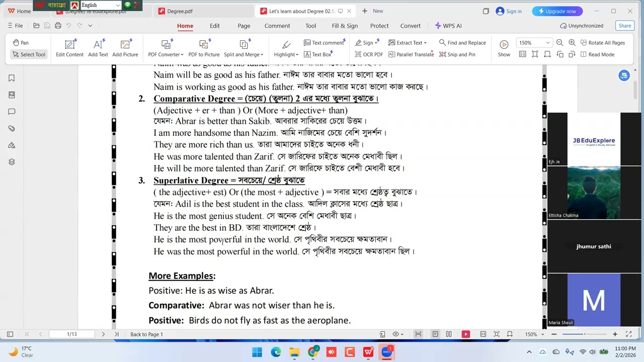Screen dimensions: 644x362
Task: Adjust the status bar zoom slider
Action: point(584,334)
